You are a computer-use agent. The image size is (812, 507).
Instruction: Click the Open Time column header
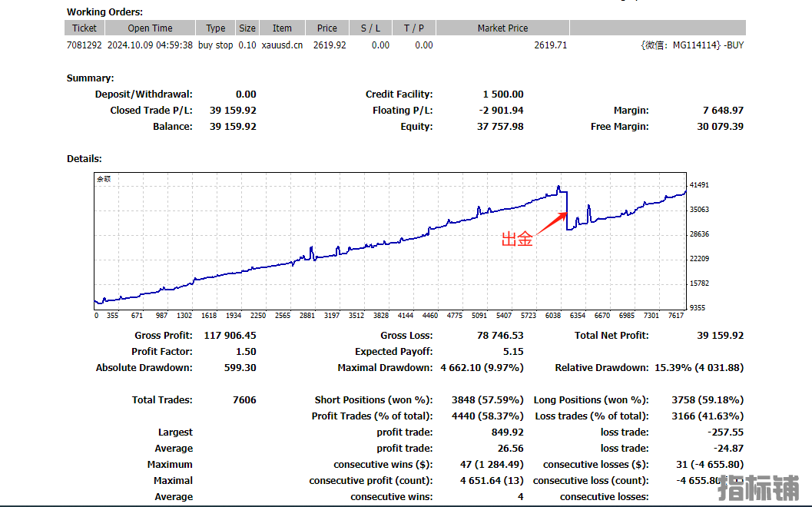[x=150, y=28]
